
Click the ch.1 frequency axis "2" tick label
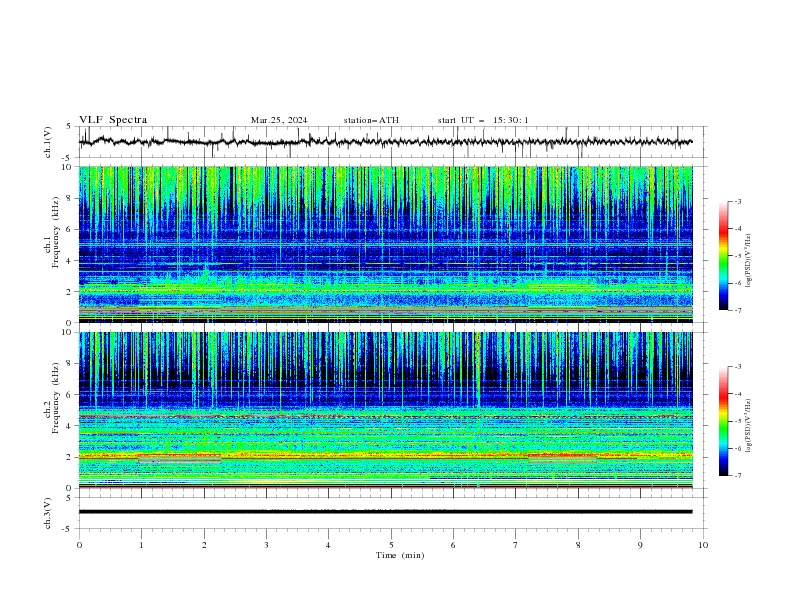(71, 291)
